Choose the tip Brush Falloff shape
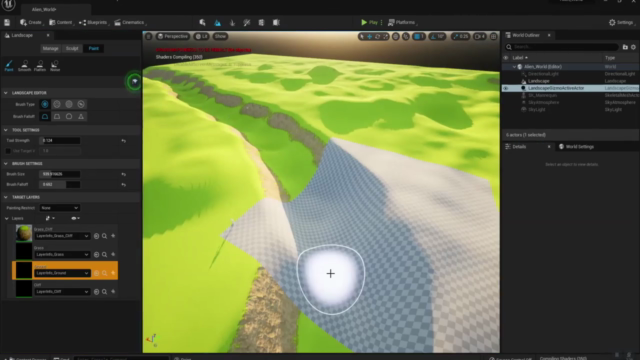Screen dimensions: 640x360 pyautogui.click(x=81, y=116)
